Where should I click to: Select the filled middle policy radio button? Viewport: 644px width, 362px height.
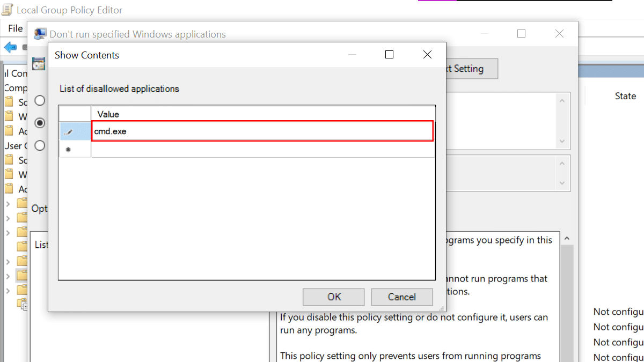click(x=40, y=123)
